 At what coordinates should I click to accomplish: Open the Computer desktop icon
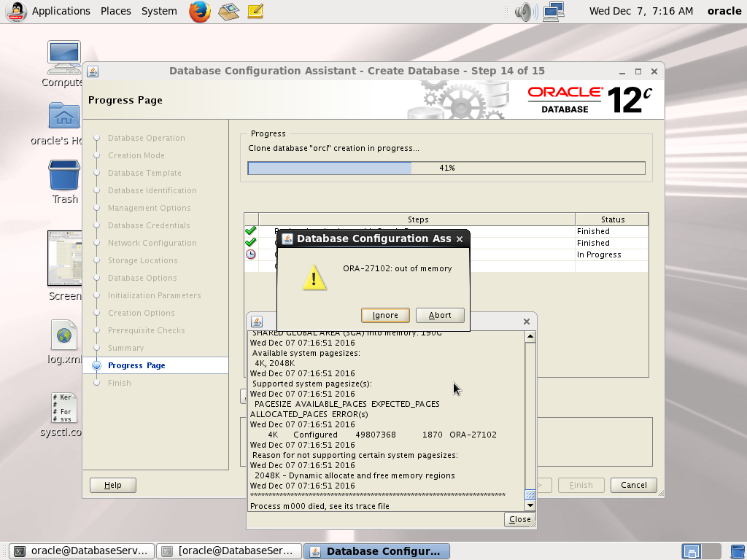tap(64, 58)
